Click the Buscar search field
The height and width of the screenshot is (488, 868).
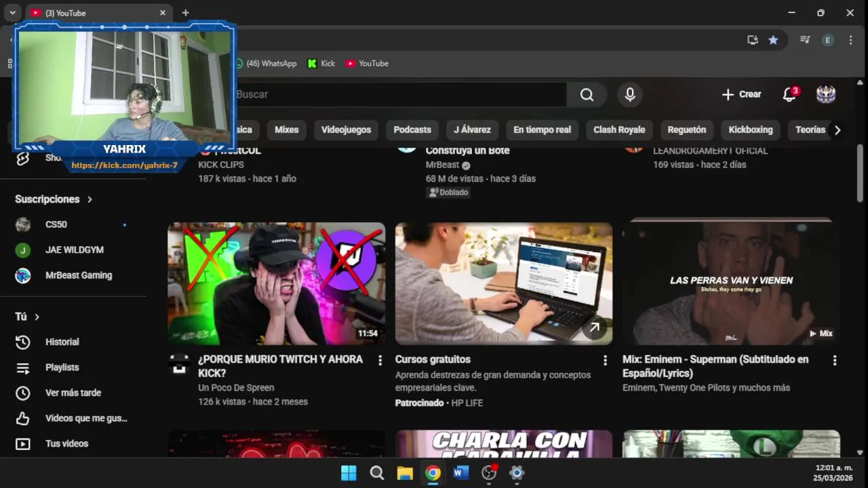(400, 94)
